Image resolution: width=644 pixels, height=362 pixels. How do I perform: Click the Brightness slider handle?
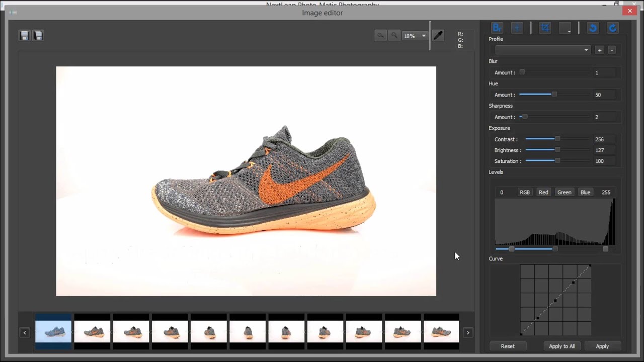point(557,150)
